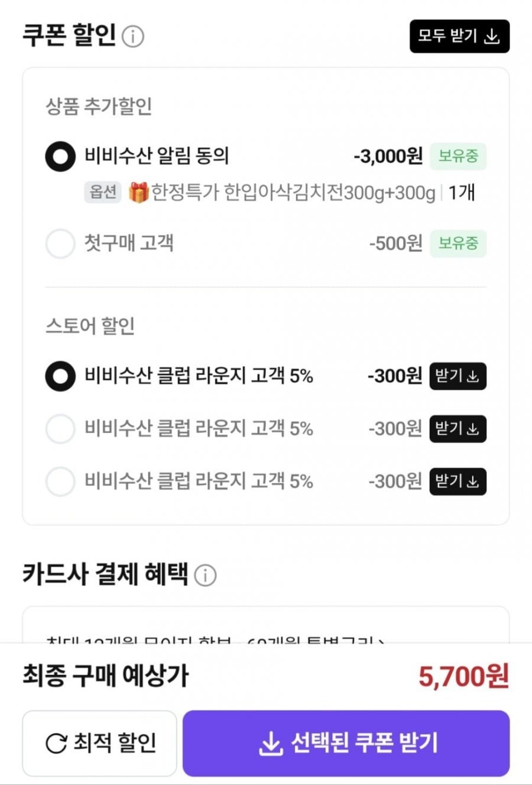This screenshot has height=785, width=532.
Task: Click the 5,700원 final price
Action: 463,676
